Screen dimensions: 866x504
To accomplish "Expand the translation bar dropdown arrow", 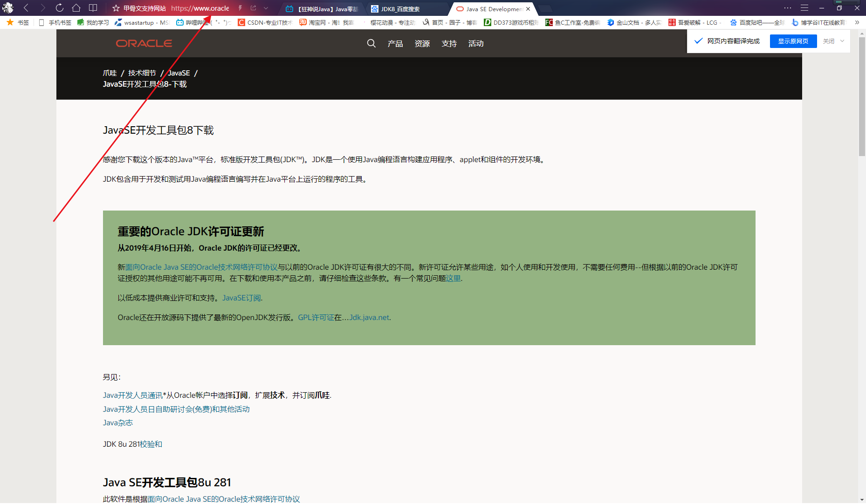I will click(x=842, y=41).
